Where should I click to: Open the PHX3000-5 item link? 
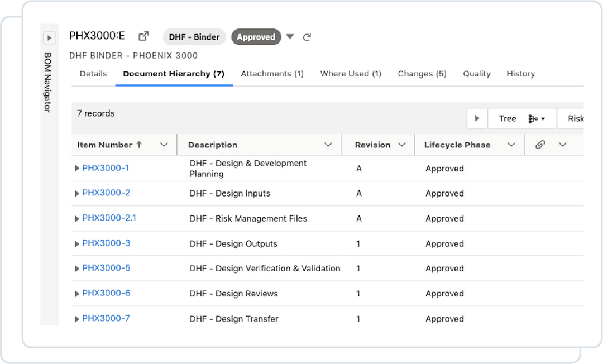(x=106, y=268)
